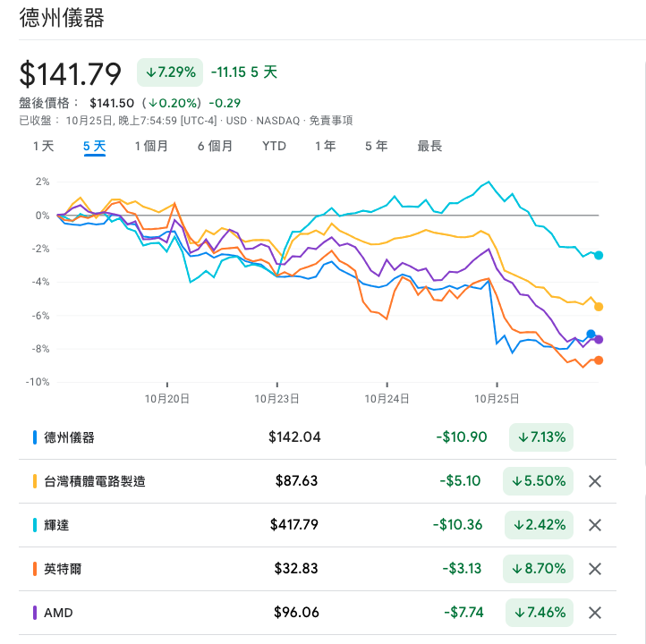Click the ↓5.50% badge for 台灣積體電路製造
The height and width of the screenshot is (644, 646).
pyautogui.click(x=538, y=481)
